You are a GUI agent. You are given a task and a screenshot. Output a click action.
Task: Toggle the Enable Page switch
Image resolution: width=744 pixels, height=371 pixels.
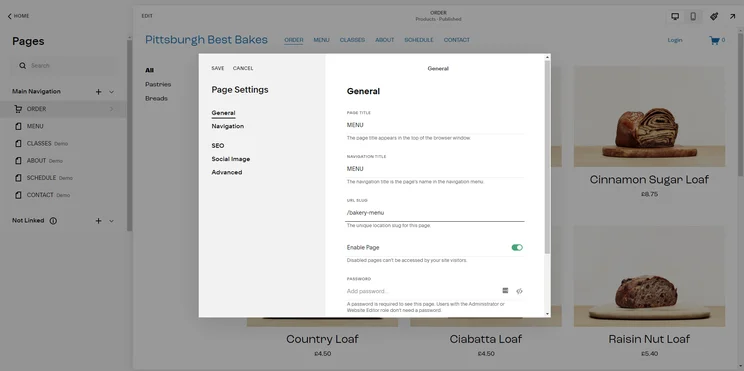pyautogui.click(x=517, y=247)
